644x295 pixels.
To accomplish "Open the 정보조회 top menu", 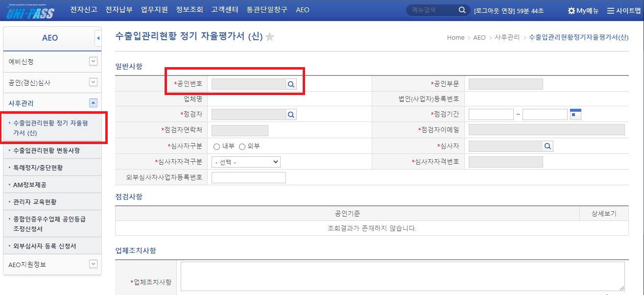I will pyautogui.click(x=190, y=10).
